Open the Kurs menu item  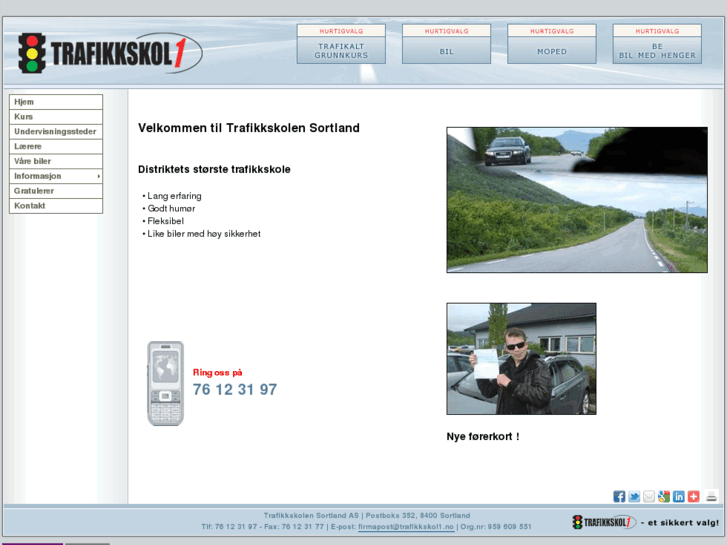click(x=56, y=117)
